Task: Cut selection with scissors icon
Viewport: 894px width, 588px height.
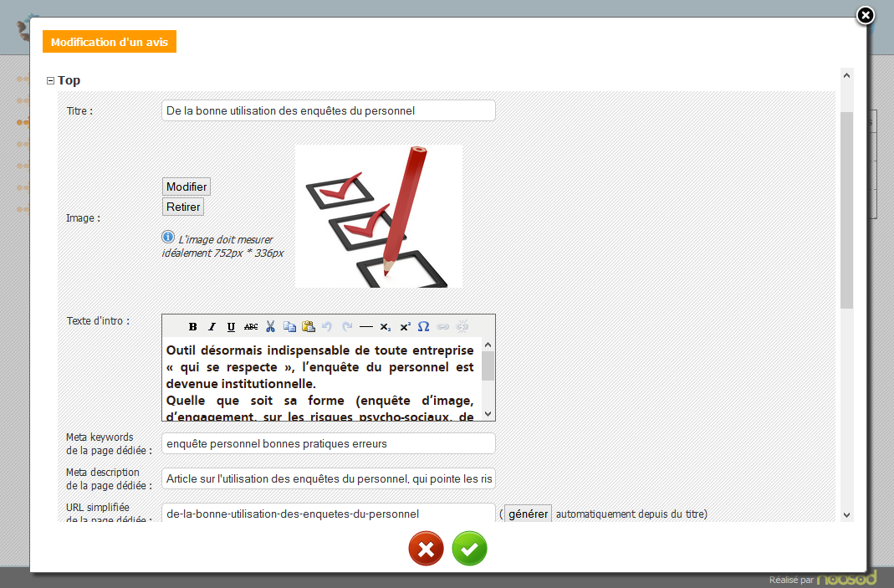Action: point(270,327)
